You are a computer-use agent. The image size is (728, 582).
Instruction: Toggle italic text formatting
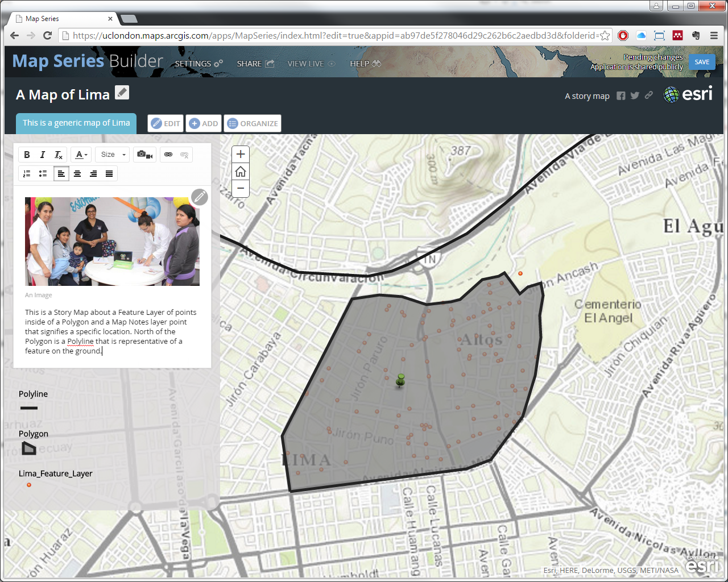click(43, 155)
